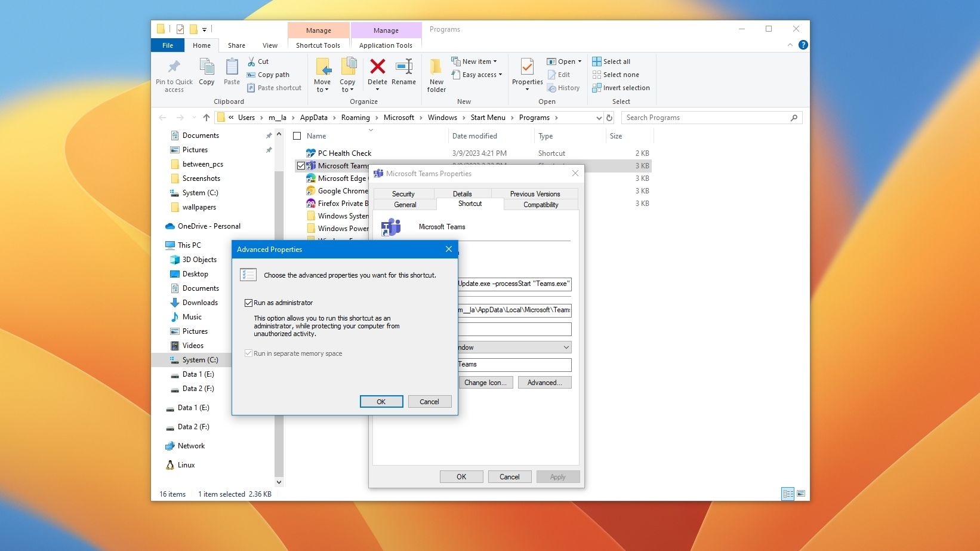Toggle the Microsoft Teams item checkbox
980x551 pixels.
pyautogui.click(x=301, y=166)
